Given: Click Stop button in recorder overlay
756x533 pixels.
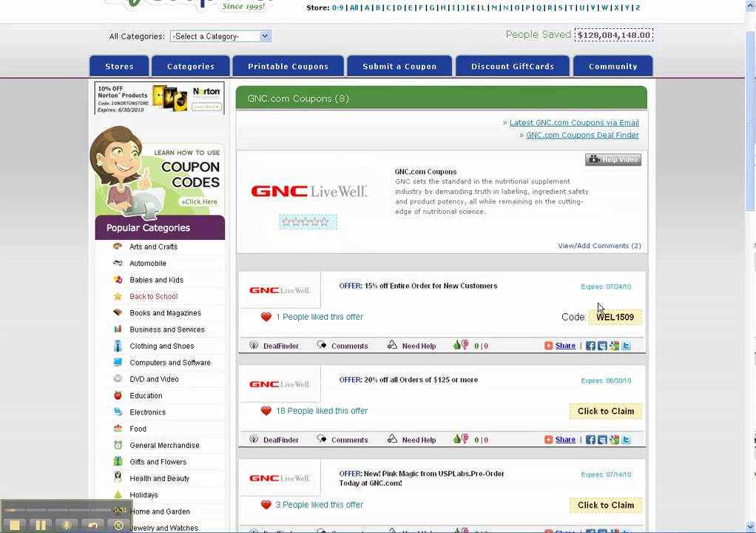Looking at the screenshot, I should click(x=15, y=526).
